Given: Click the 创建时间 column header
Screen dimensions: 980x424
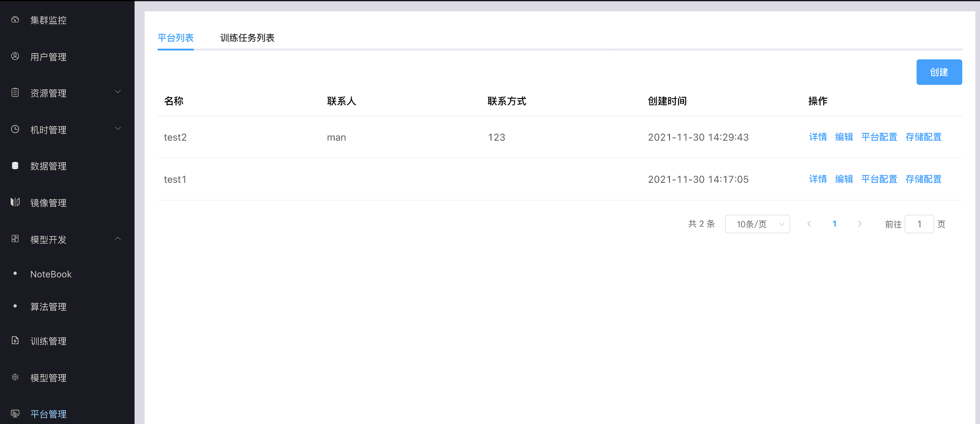Looking at the screenshot, I should 667,101.
